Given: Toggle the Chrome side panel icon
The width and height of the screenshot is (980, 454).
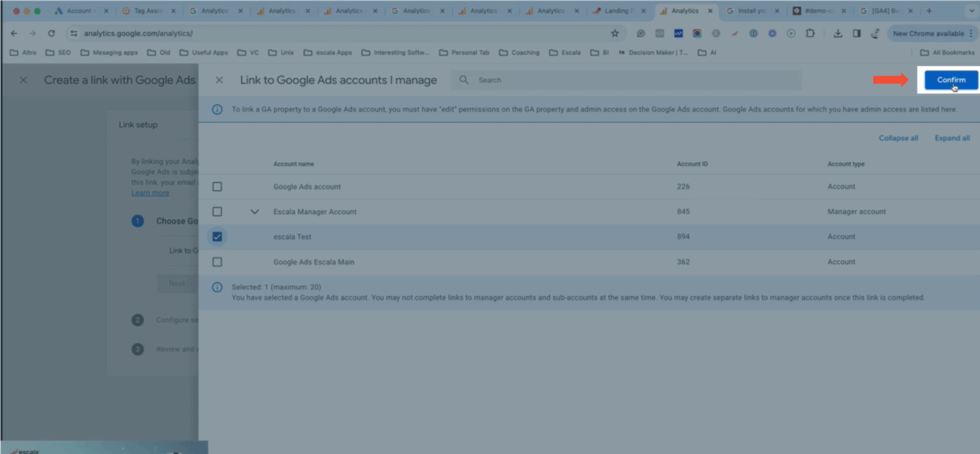Looking at the screenshot, I should (857, 33).
